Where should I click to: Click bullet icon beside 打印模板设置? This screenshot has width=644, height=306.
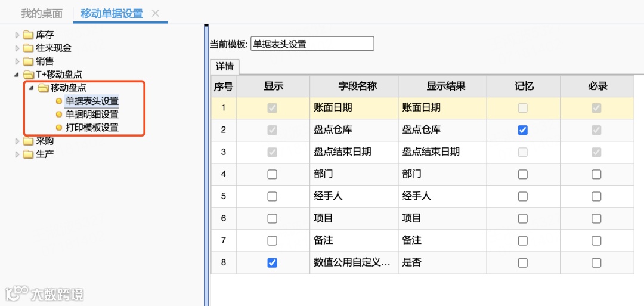tap(58, 128)
